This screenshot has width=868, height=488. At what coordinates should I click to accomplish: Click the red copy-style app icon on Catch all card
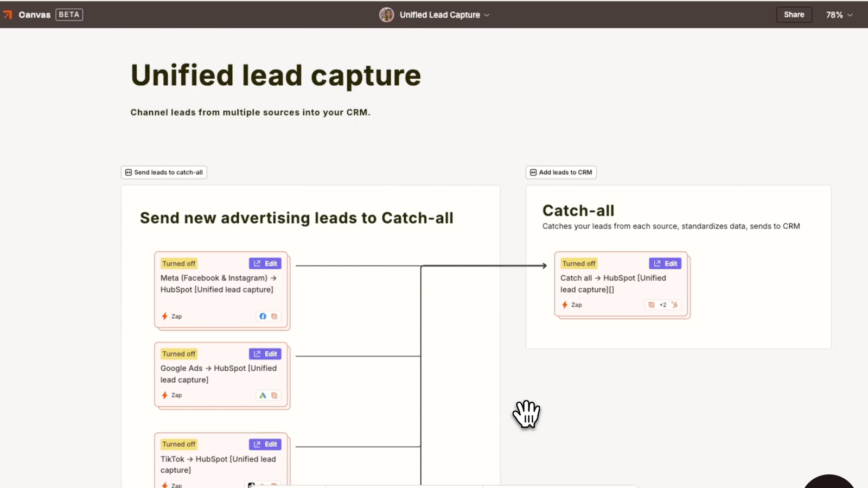click(651, 305)
